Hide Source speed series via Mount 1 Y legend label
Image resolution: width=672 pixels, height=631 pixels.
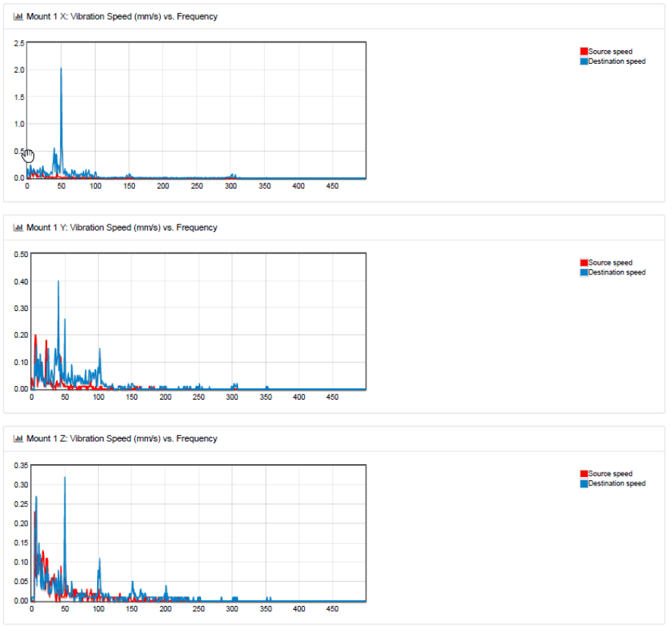pos(611,262)
